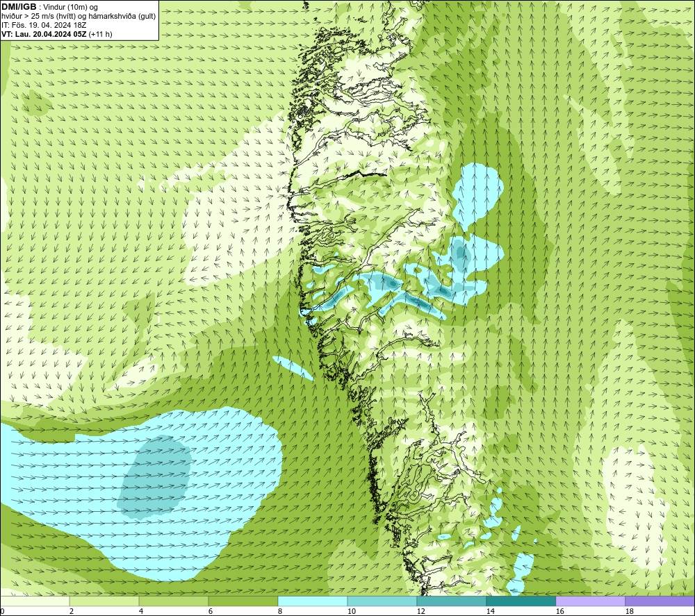Click the legend scale label "4"
This screenshot has width=695, height=616.
coord(141,612)
